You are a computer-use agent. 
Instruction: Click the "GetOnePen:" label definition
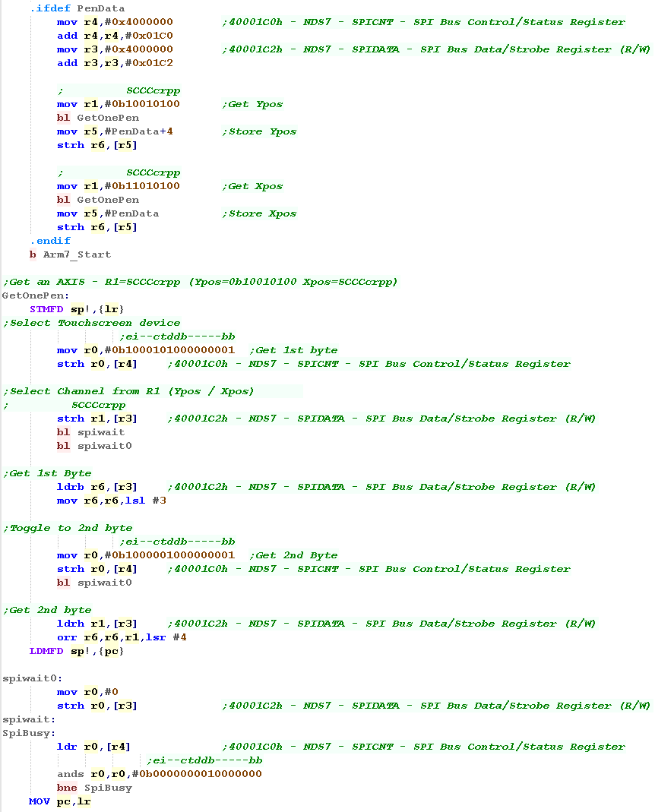tap(36, 295)
